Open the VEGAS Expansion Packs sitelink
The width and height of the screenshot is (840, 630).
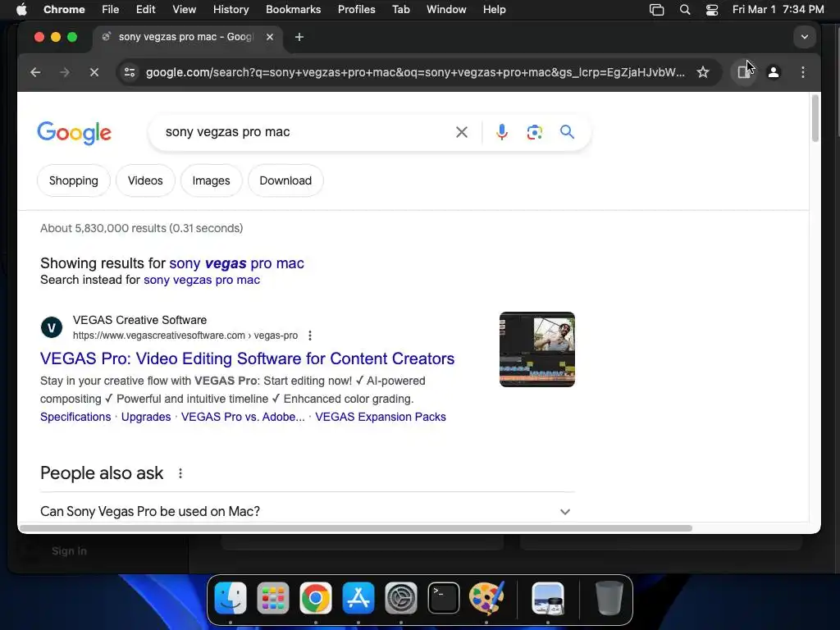[381, 417]
